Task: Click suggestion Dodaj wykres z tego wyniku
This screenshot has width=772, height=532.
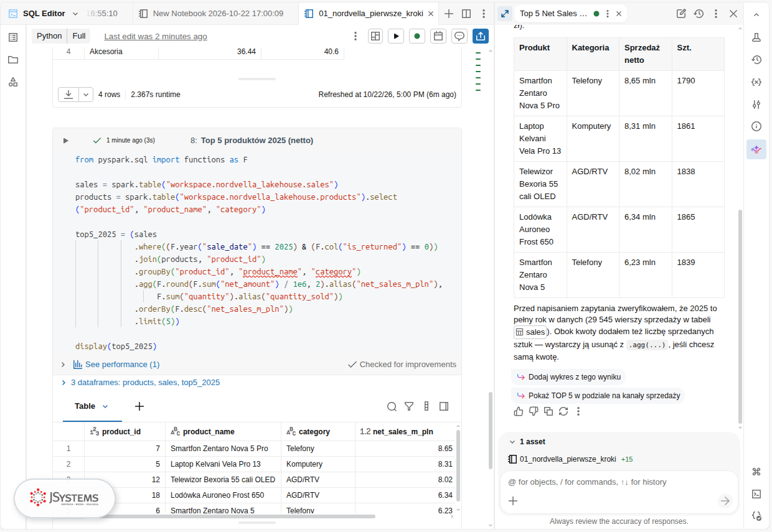Action: click(x=568, y=377)
